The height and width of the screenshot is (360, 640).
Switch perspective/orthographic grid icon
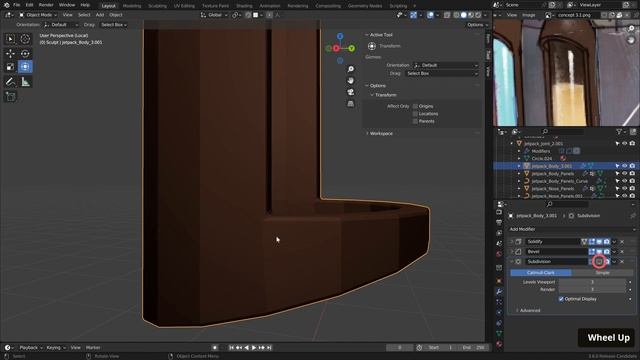(x=351, y=104)
